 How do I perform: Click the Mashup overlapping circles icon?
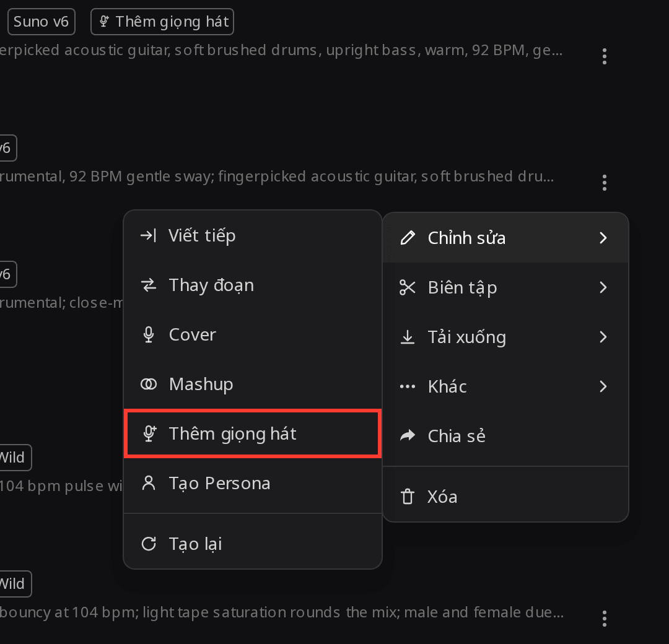click(x=149, y=385)
